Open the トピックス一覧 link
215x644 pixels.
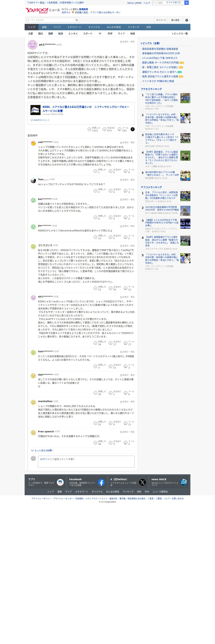[180, 33]
